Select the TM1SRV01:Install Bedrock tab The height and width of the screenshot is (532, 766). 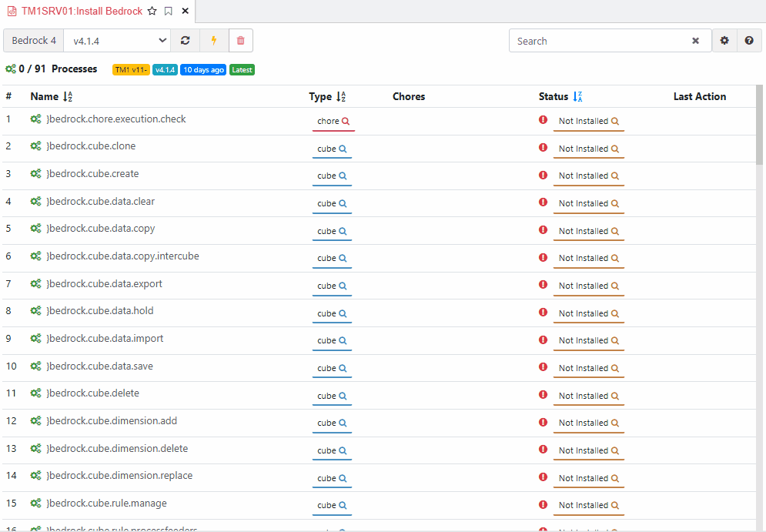(82, 11)
